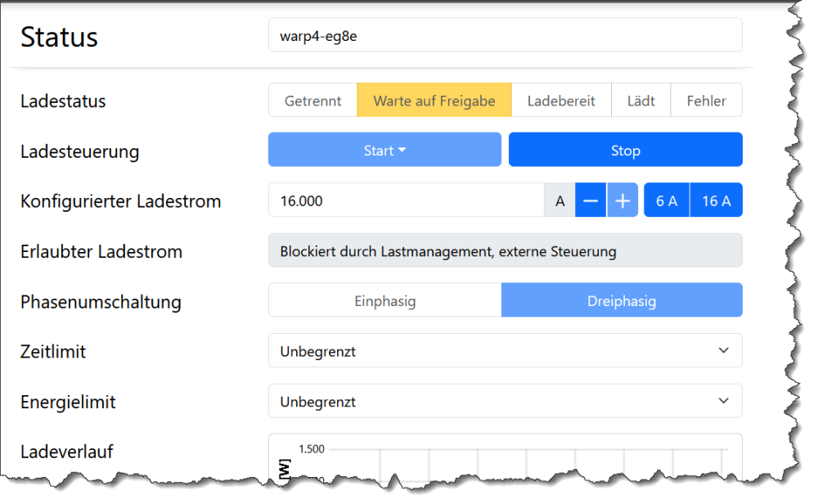
Task: Click the caret on the Start button
Action: coord(402,151)
